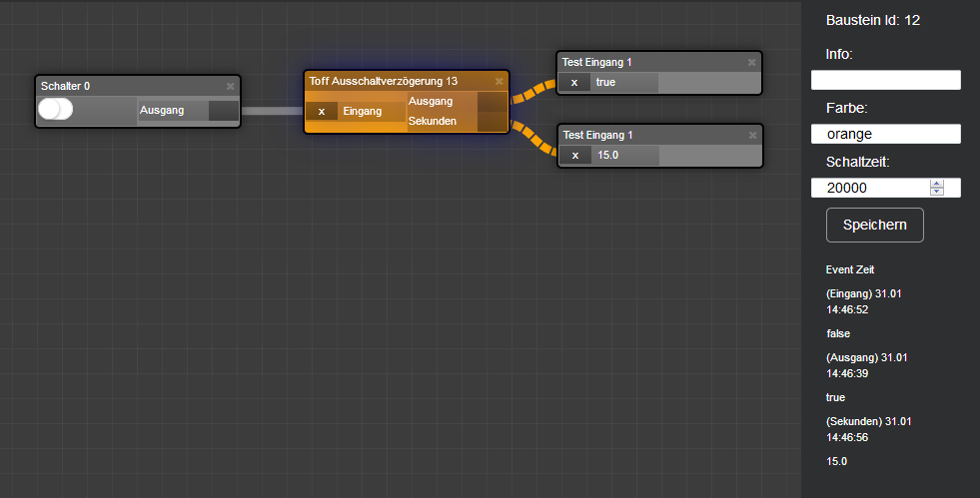The image size is (980, 498).
Task: Select the Toff Ausschaltverzögerung 13 title
Action: [384, 81]
